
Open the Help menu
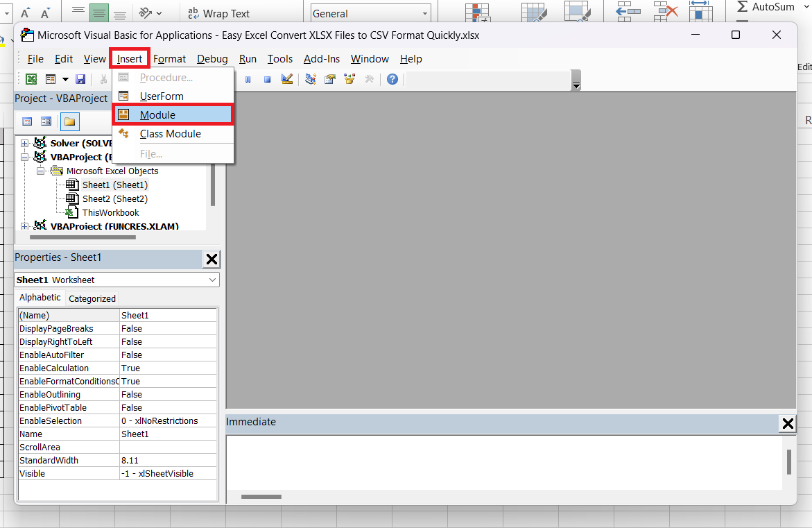click(x=411, y=59)
